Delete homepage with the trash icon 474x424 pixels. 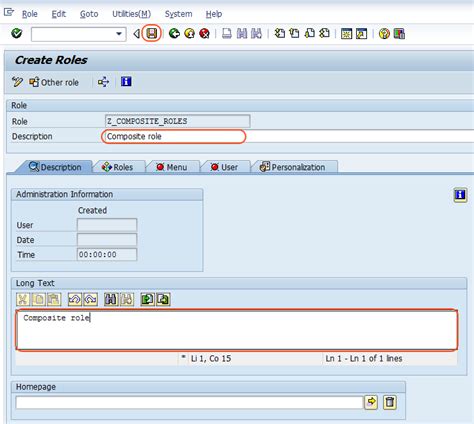(x=390, y=402)
